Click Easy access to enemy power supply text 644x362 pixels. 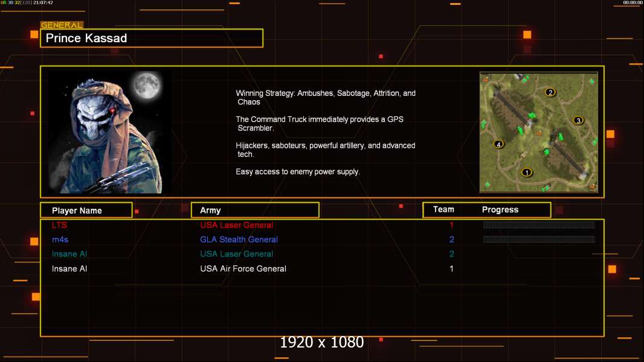(x=298, y=172)
